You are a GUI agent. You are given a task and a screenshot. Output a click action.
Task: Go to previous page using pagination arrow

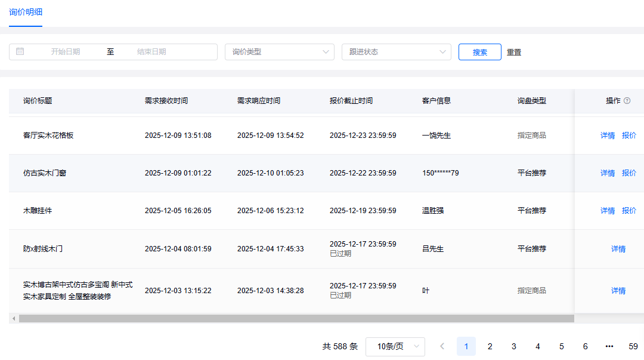442,346
